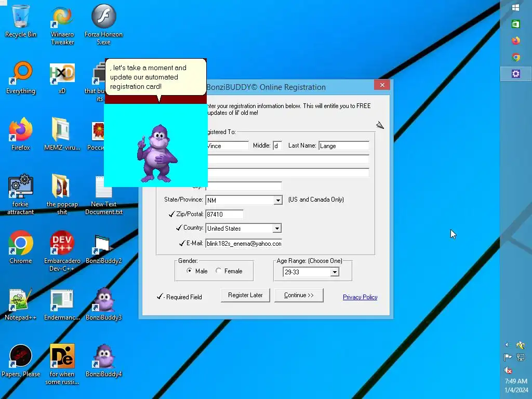
Task: Select the BonziBuddy2 shortcut
Action: 103,249
